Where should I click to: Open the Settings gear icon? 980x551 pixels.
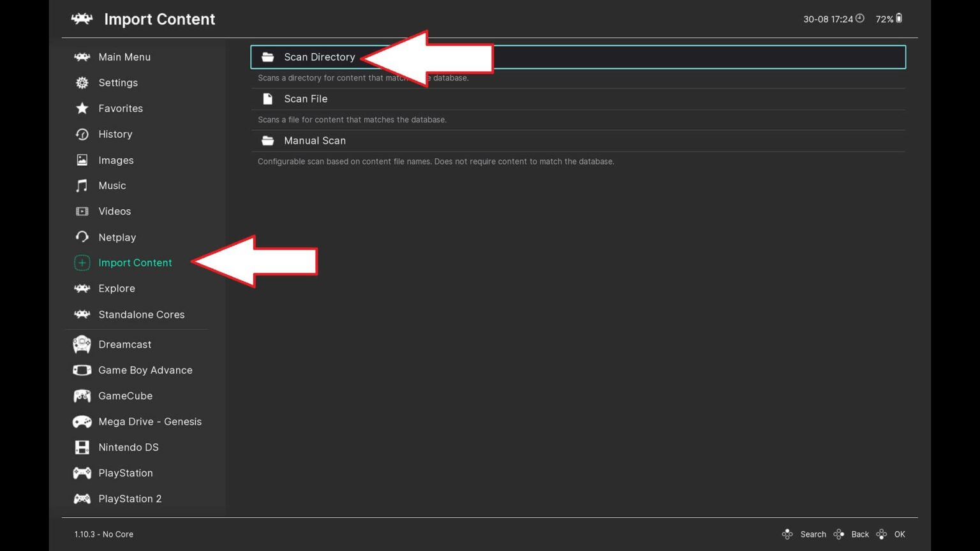point(82,83)
